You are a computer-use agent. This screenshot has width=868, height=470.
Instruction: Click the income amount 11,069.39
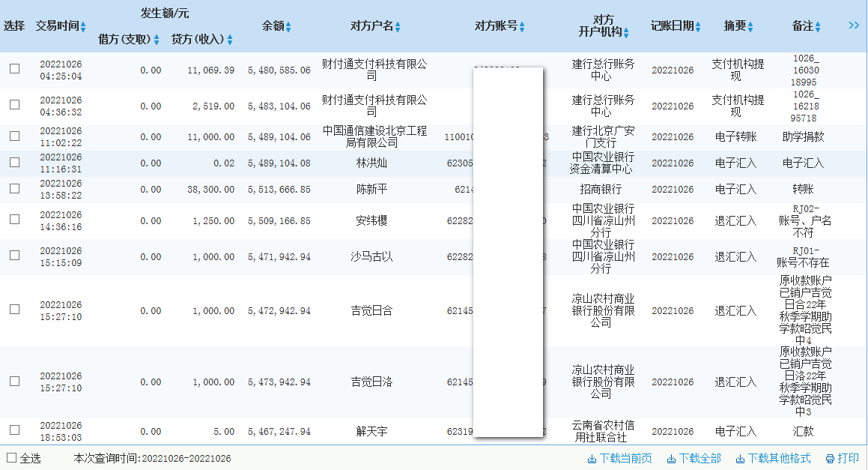[x=211, y=70]
